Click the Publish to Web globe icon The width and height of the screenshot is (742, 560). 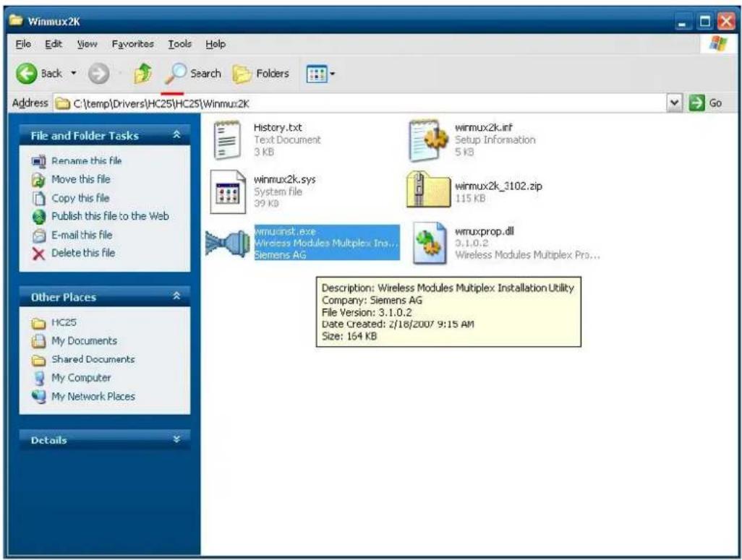coord(38,217)
